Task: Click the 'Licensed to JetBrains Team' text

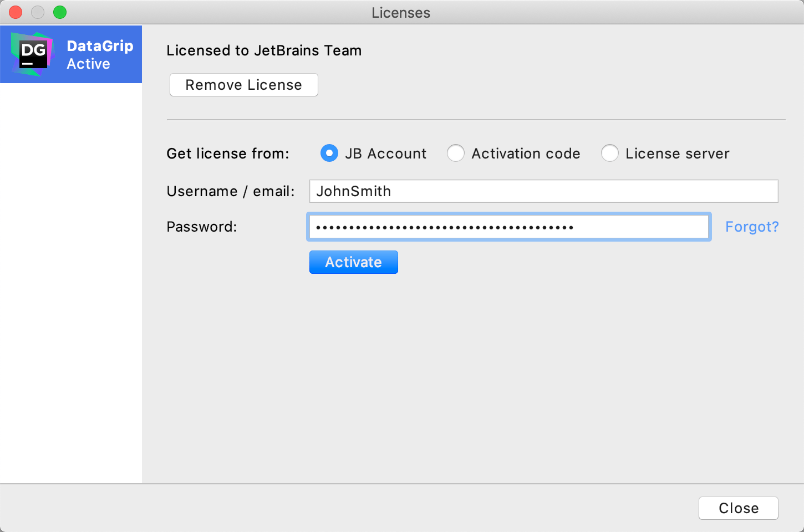Action: [264, 50]
